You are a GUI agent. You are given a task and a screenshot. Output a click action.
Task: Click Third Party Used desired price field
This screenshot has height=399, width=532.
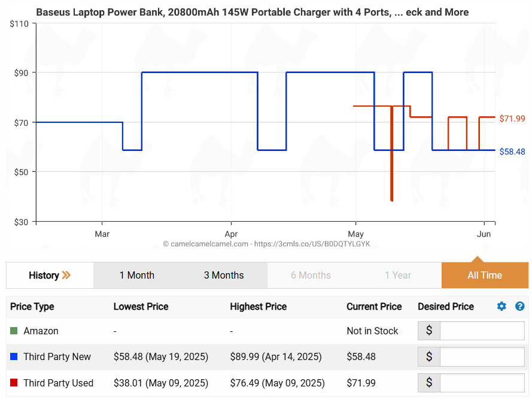click(482, 383)
